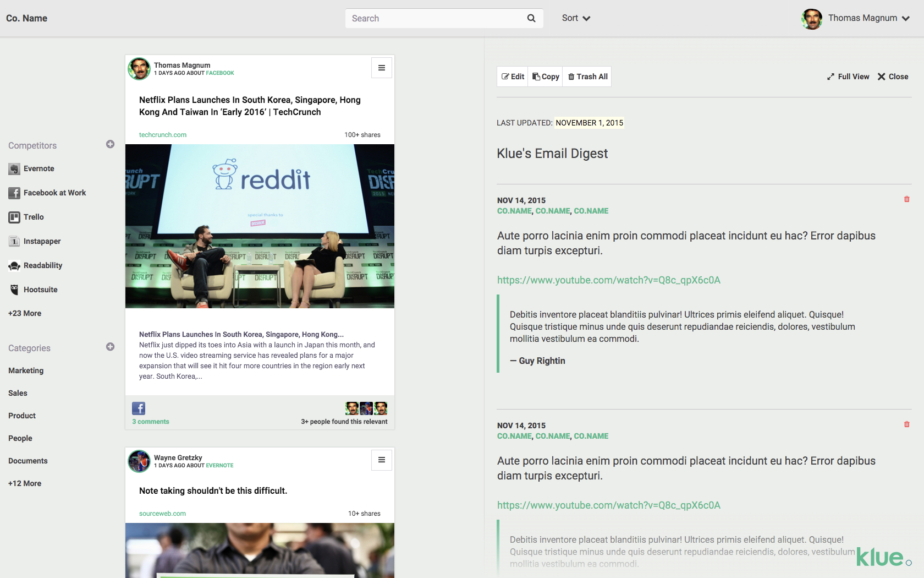Open the FACEBOOK tag on Thomas's post

click(220, 73)
